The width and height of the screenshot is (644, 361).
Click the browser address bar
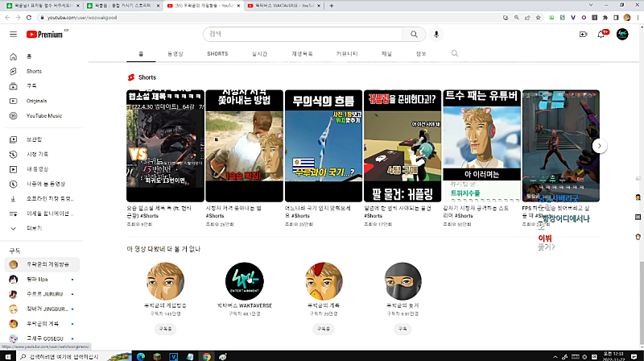(269, 17)
